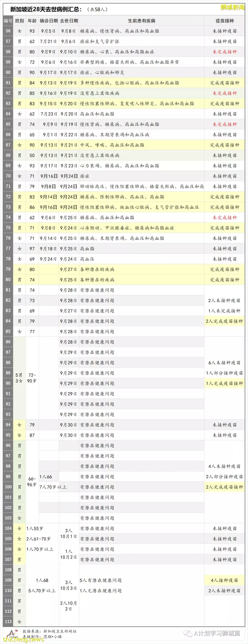Click the cell 癌症和支气管扩张

click(x=100, y=41)
